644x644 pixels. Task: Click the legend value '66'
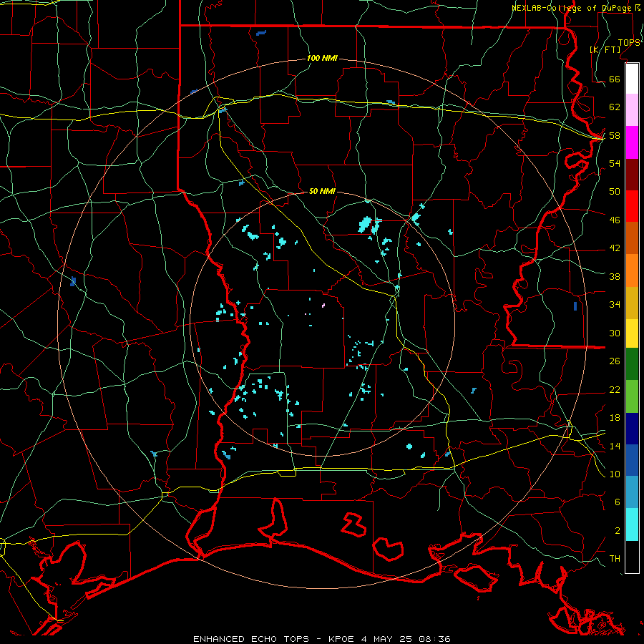615,79
